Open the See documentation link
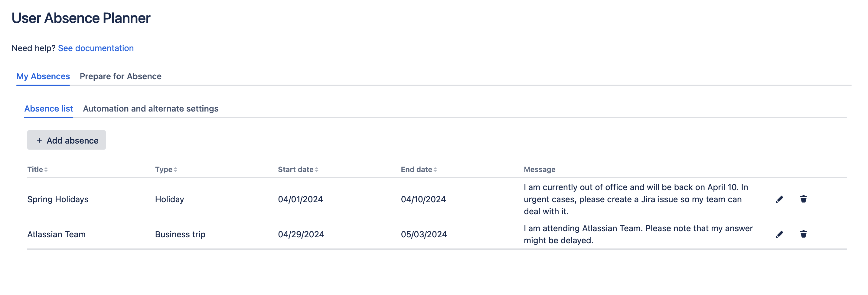 pos(96,48)
